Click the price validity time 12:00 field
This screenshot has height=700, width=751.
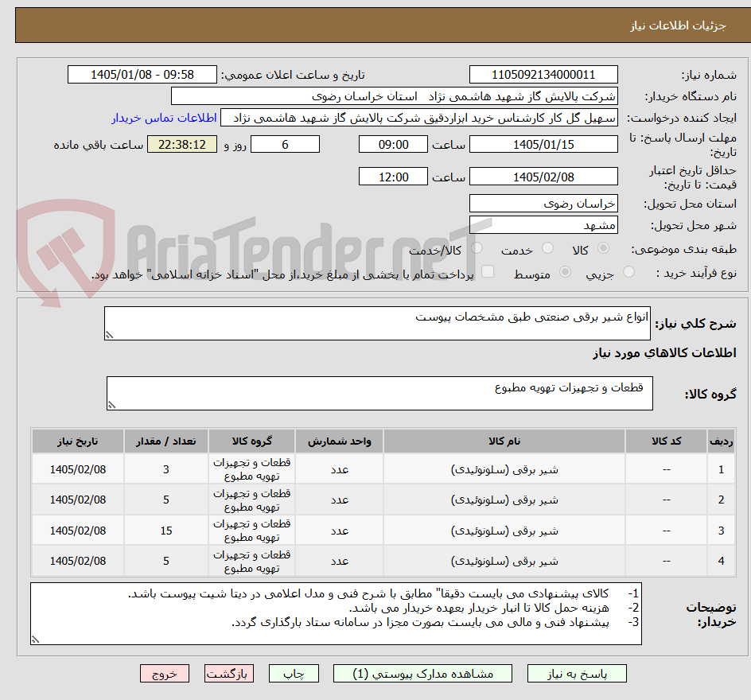coord(393,177)
